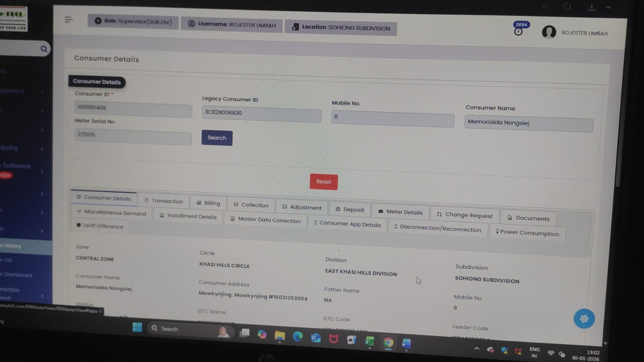Open McAfee from the taskbar
This screenshot has height=362, width=644.
(x=333, y=339)
